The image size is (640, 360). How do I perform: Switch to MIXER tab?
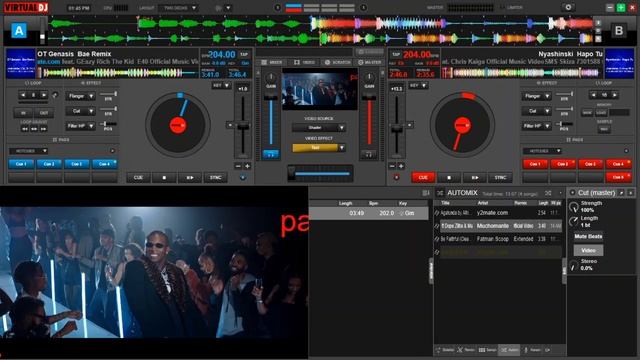(x=272, y=62)
